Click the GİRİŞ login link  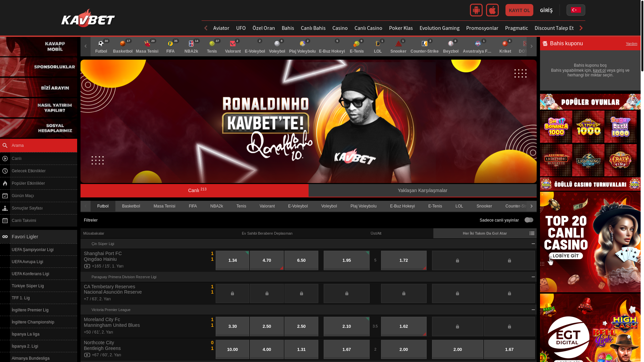click(546, 10)
